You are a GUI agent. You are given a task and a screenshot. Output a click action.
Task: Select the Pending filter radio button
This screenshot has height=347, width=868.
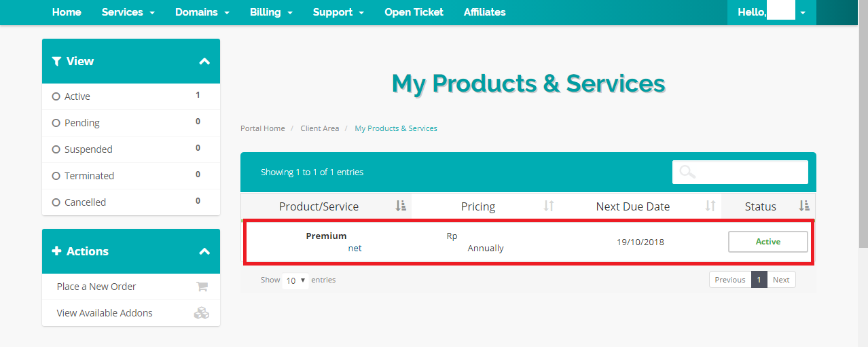(56, 123)
